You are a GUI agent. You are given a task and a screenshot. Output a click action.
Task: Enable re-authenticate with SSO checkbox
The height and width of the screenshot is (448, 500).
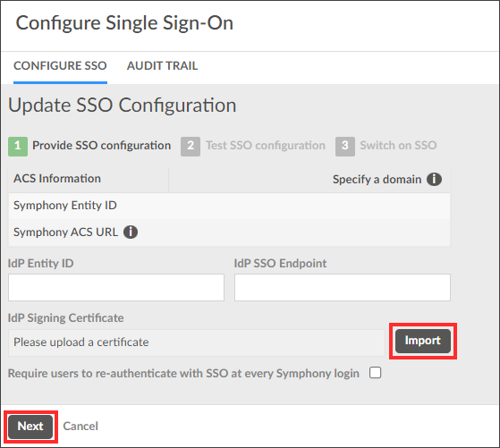[375, 372]
